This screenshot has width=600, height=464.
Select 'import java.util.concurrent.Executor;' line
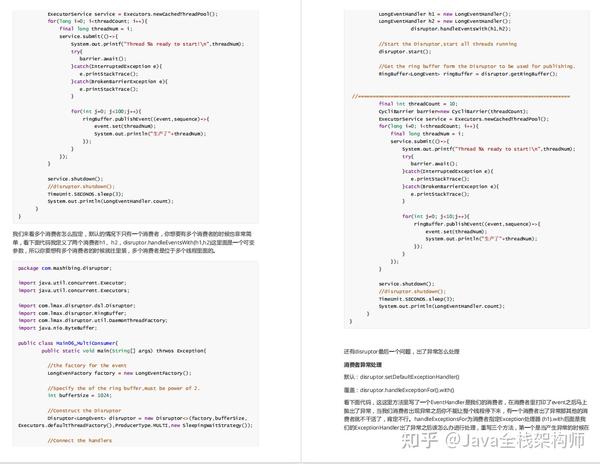(72, 283)
